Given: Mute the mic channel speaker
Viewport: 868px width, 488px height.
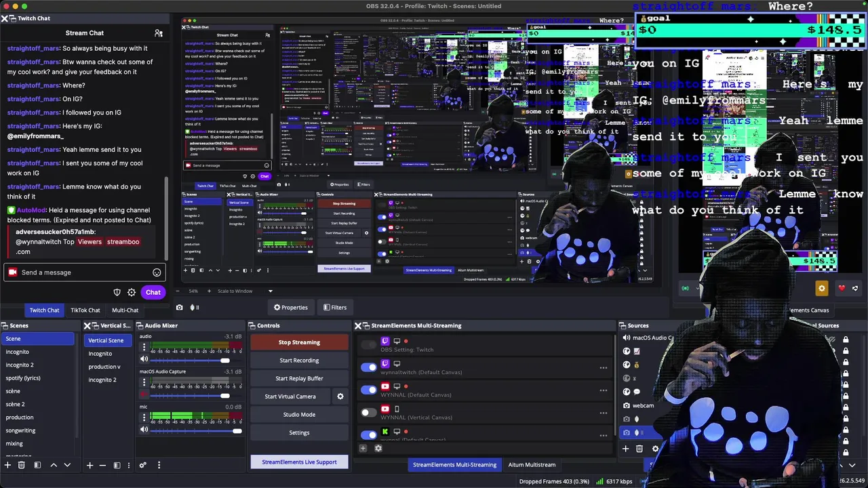Looking at the screenshot, I should point(144,430).
